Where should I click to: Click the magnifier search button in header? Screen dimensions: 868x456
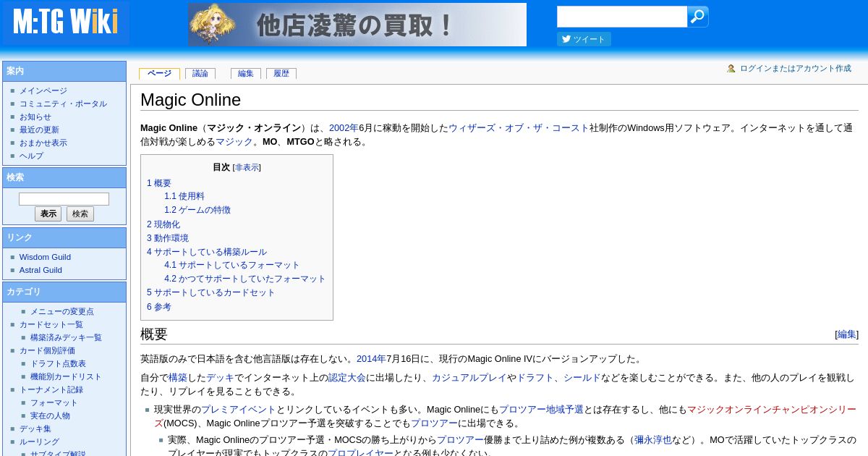pyautogui.click(x=697, y=17)
